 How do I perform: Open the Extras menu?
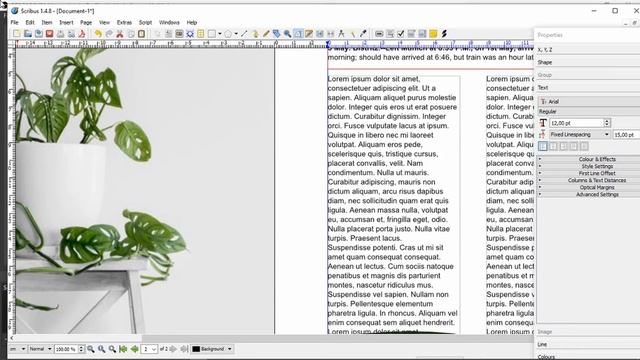[x=124, y=22]
